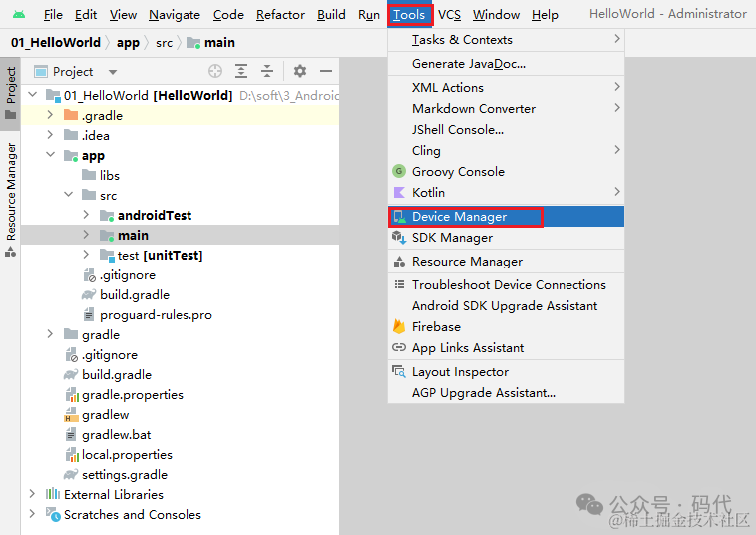Viewport: 756px width, 535px height.
Task: Hide the Project panel with minus icon
Action: click(326, 71)
